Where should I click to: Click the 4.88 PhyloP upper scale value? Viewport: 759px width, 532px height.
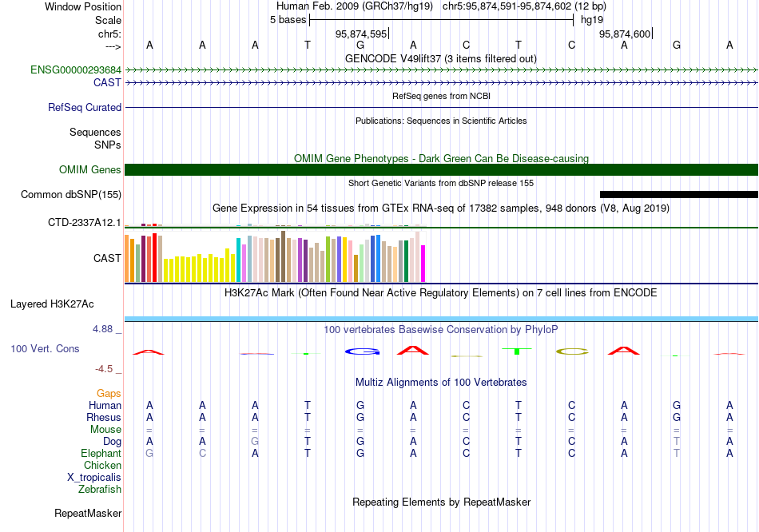pos(102,329)
